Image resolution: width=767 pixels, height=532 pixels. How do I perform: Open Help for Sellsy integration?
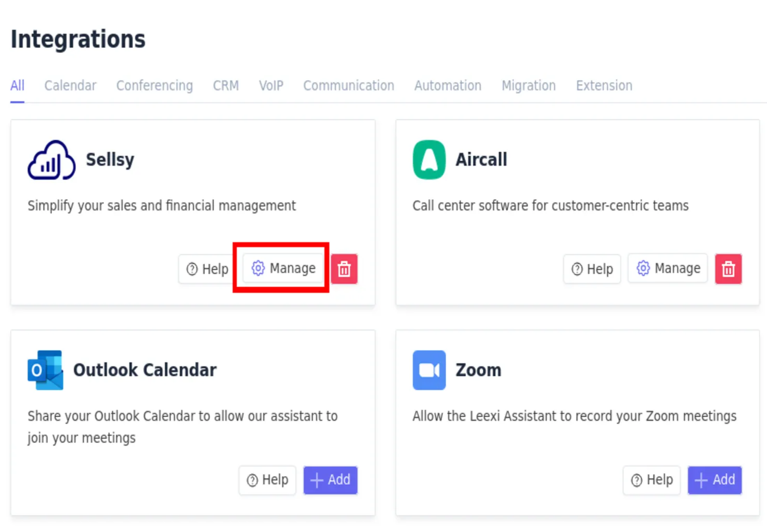(207, 269)
